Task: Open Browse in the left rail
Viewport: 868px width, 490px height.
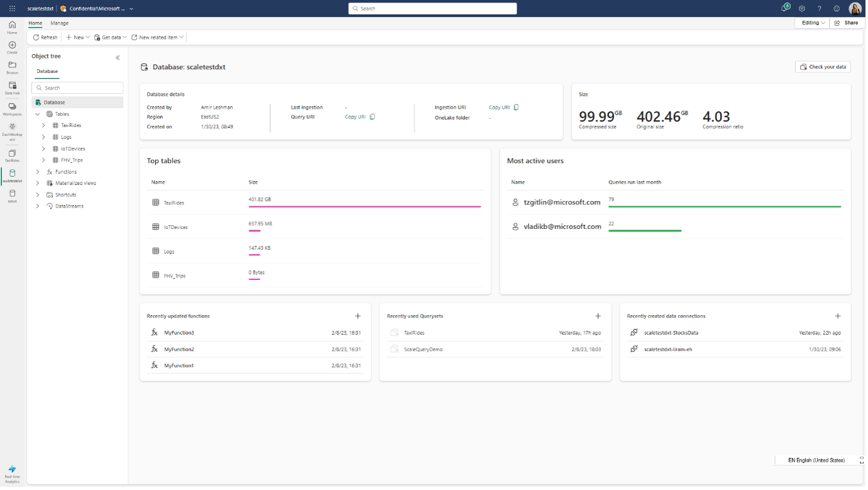Action: pyautogui.click(x=12, y=67)
